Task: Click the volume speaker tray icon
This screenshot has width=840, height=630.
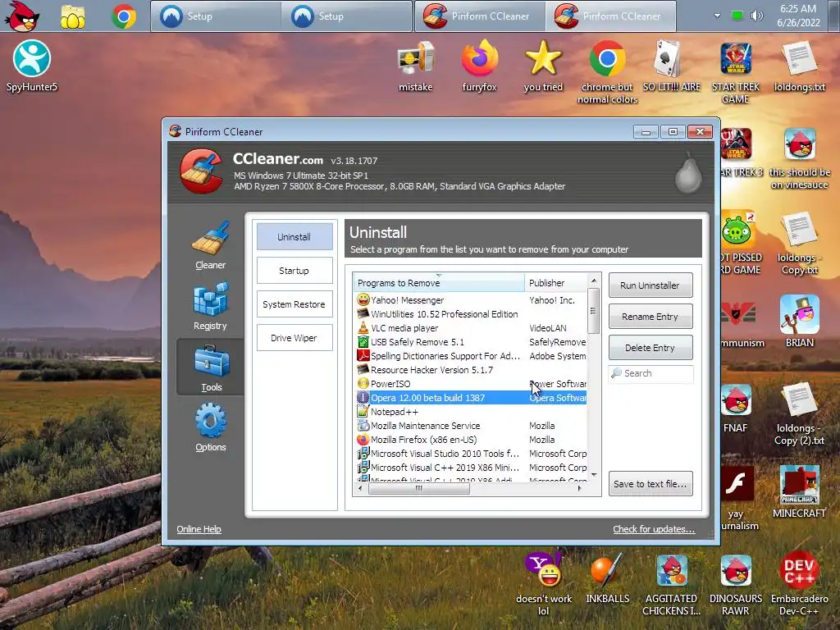Action: 756,16
